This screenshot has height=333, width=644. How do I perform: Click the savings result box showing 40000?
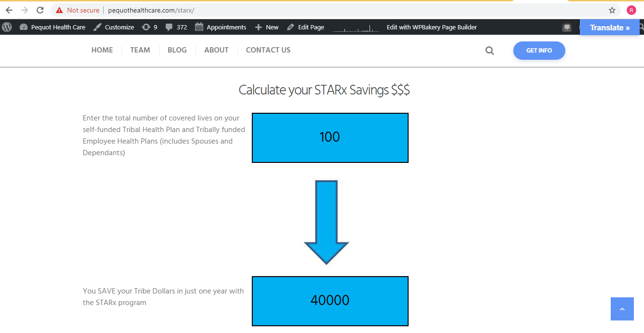click(x=330, y=301)
